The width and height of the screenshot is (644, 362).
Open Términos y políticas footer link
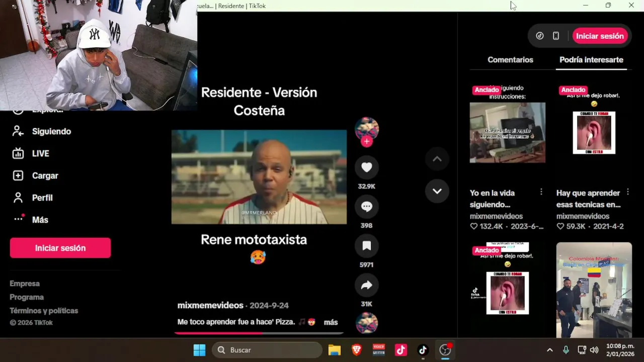pos(44,311)
